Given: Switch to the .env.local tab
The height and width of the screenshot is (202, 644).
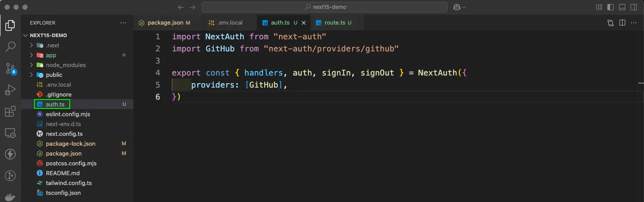Looking at the screenshot, I should pyautogui.click(x=229, y=22).
